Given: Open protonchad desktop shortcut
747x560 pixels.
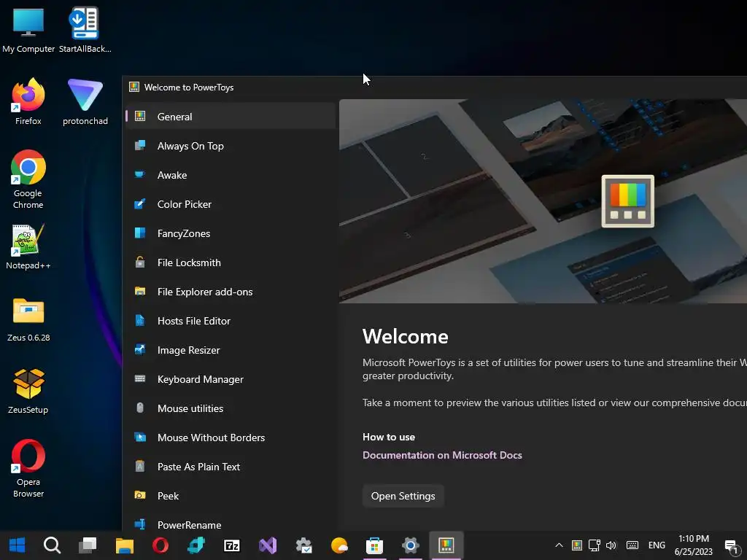Looking at the screenshot, I should 85,101.
